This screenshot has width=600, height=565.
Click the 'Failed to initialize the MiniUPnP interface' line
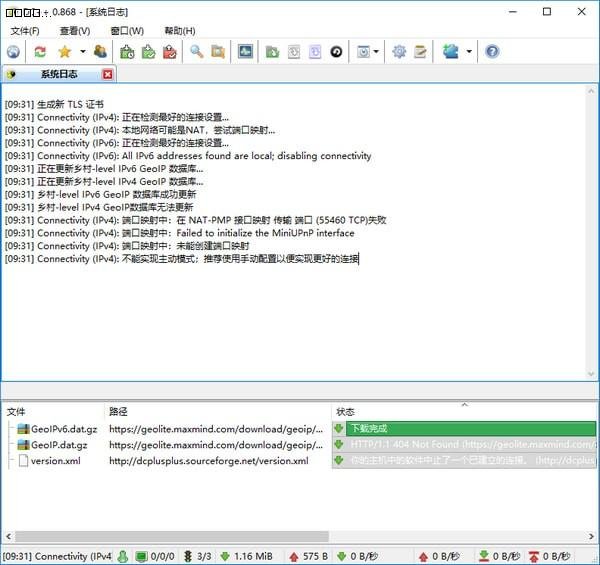179,233
